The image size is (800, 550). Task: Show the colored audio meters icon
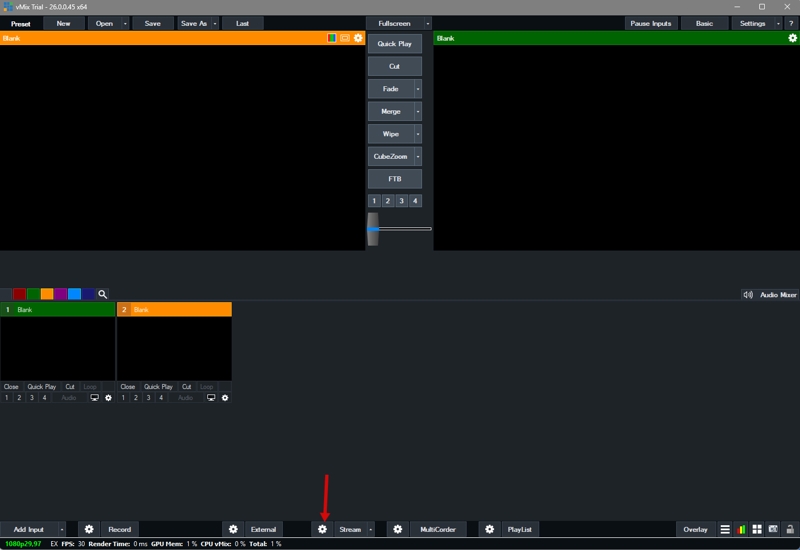[x=741, y=529]
